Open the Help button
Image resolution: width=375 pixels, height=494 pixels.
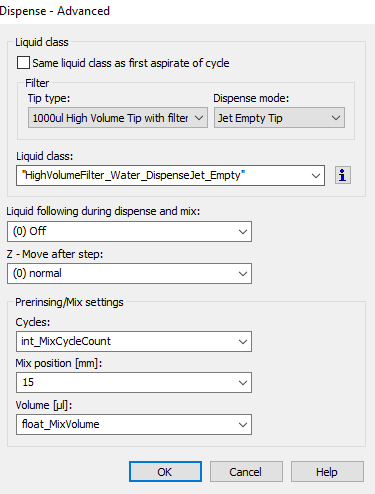click(327, 472)
